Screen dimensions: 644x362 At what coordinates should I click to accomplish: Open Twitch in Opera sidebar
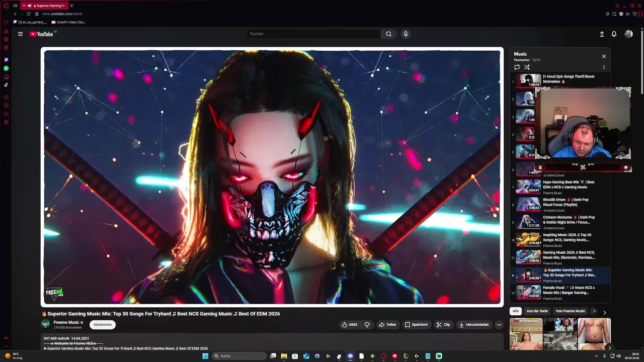[x=6, y=59]
